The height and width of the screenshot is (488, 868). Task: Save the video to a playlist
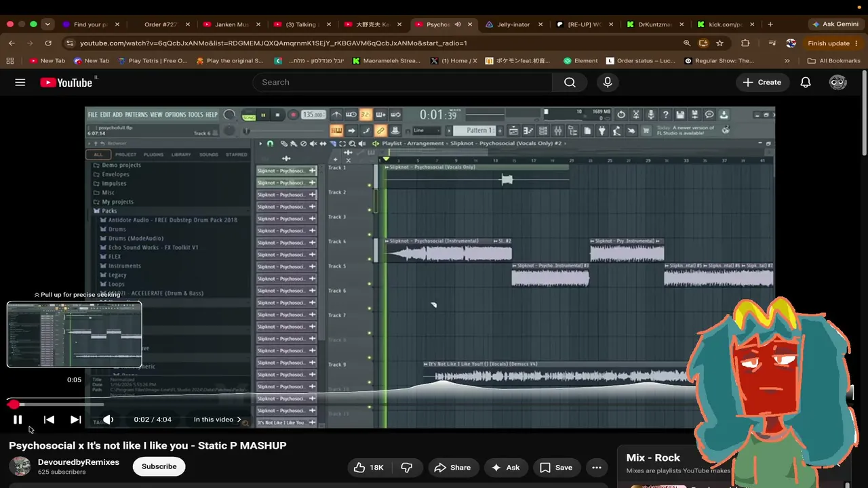pos(556,467)
